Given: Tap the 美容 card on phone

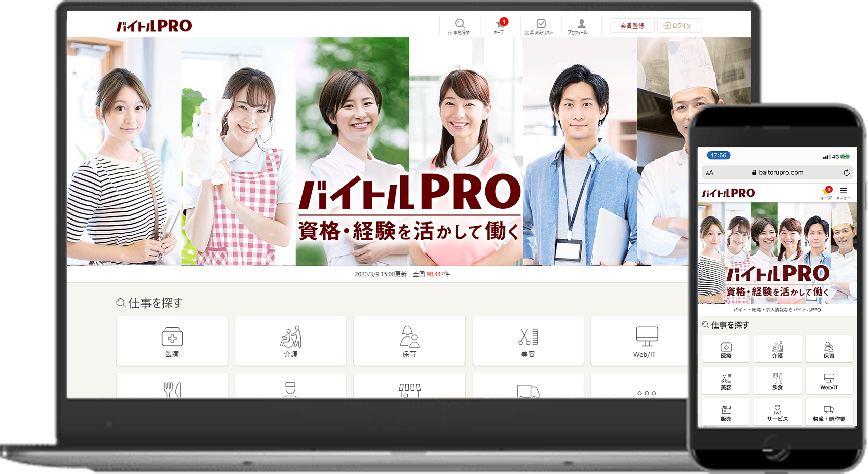Looking at the screenshot, I should click(726, 380).
